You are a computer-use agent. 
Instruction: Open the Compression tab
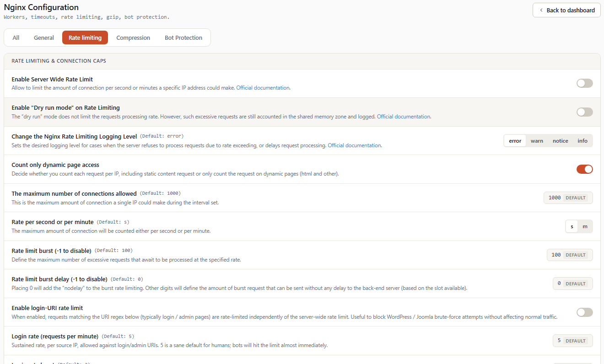(133, 37)
